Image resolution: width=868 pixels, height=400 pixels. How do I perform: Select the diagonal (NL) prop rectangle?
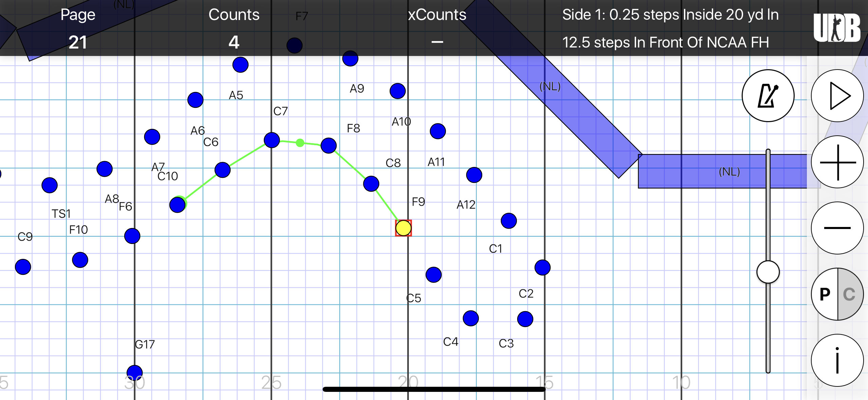tap(550, 87)
